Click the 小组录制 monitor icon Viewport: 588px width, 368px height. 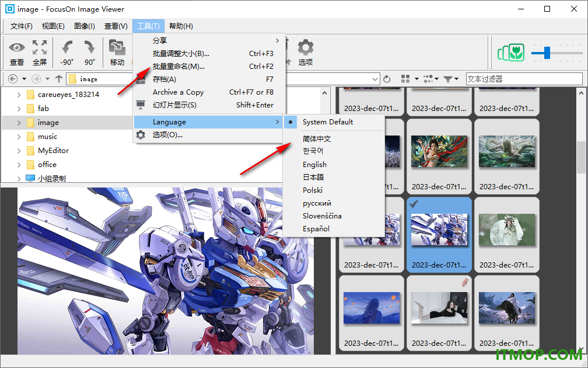pyautogui.click(x=30, y=178)
